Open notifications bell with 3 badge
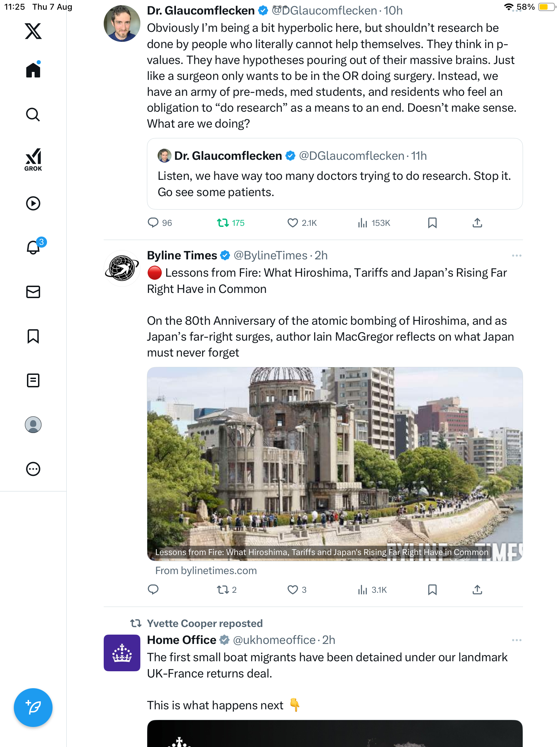 pos(34,247)
